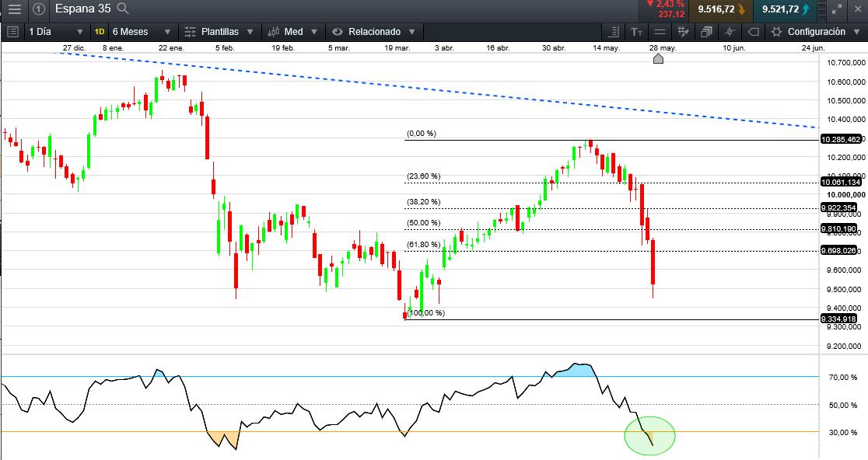Click the Plantillas sliders icon

click(x=190, y=32)
